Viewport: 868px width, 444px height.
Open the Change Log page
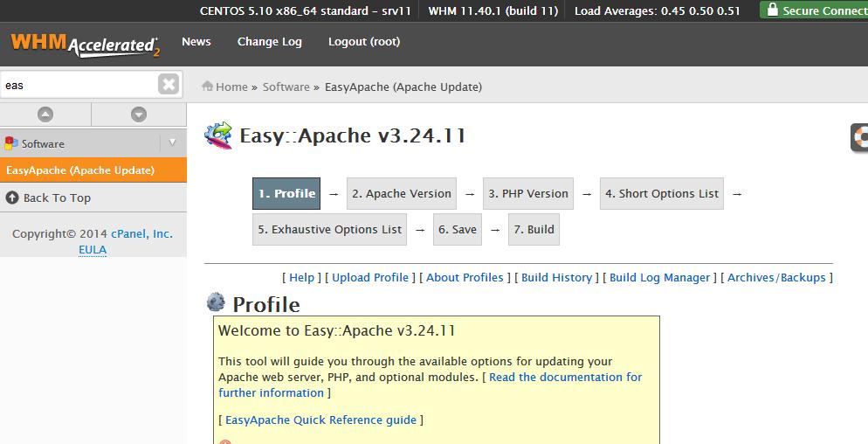tap(269, 42)
